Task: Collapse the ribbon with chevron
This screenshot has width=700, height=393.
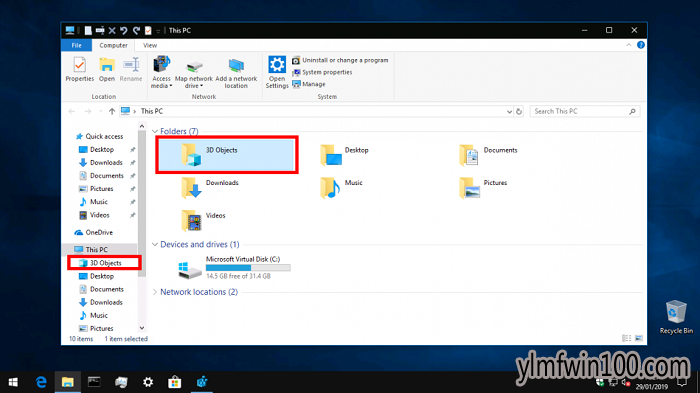Action: click(x=629, y=45)
